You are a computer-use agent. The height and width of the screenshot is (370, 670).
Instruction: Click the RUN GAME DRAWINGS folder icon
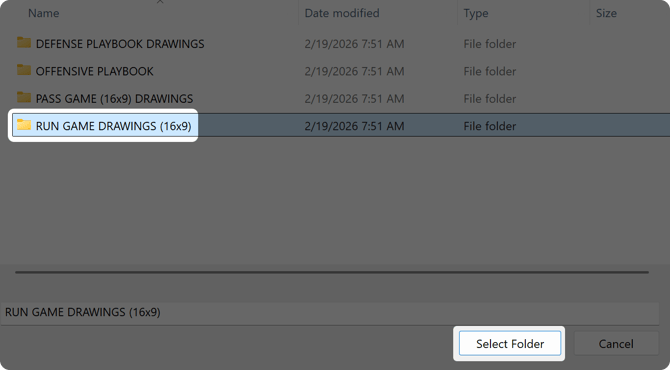(24, 125)
